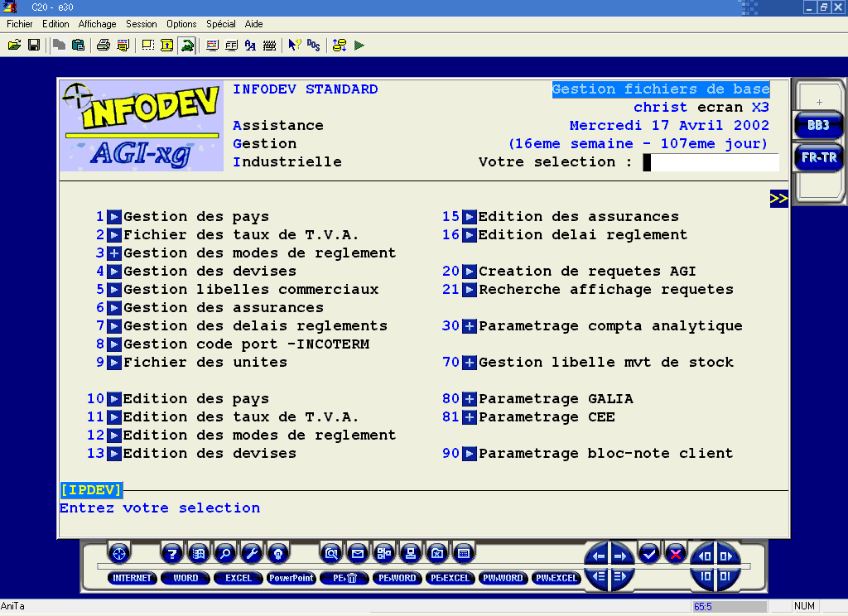Image resolution: width=848 pixels, height=616 pixels.
Task: Open the Options menu
Action: coord(181,24)
